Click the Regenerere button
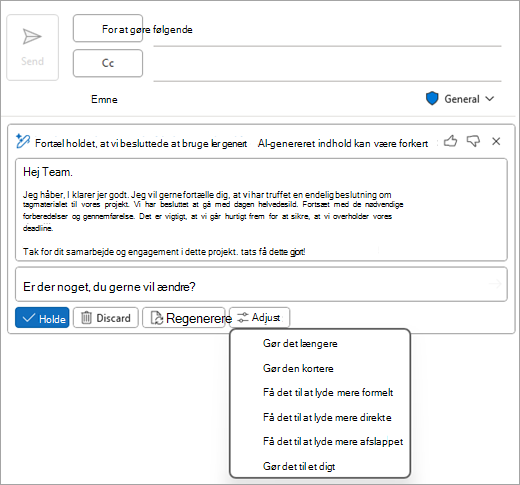 click(x=184, y=318)
